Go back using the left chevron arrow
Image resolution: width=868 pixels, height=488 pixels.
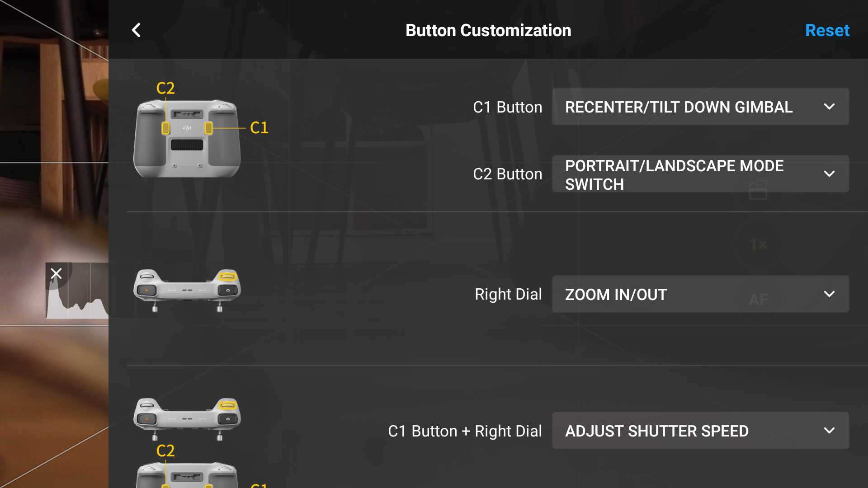pyautogui.click(x=136, y=30)
